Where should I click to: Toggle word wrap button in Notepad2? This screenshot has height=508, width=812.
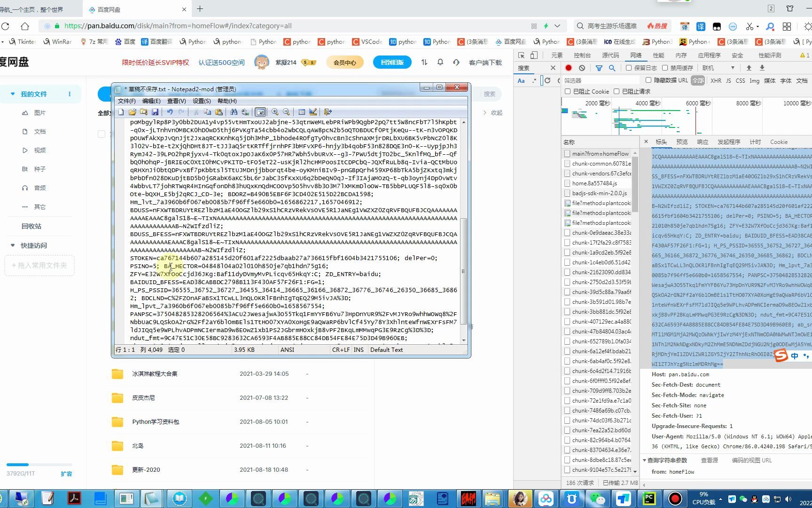click(x=260, y=112)
